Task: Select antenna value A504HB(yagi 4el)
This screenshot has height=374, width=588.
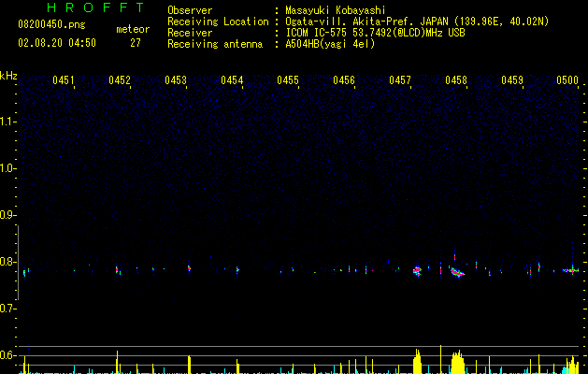Action: pos(330,44)
